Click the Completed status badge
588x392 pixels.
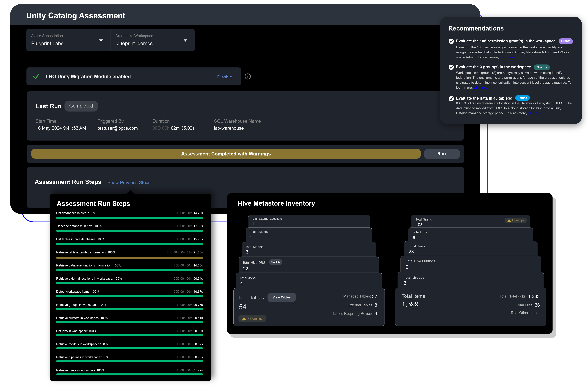coord(81,106)
